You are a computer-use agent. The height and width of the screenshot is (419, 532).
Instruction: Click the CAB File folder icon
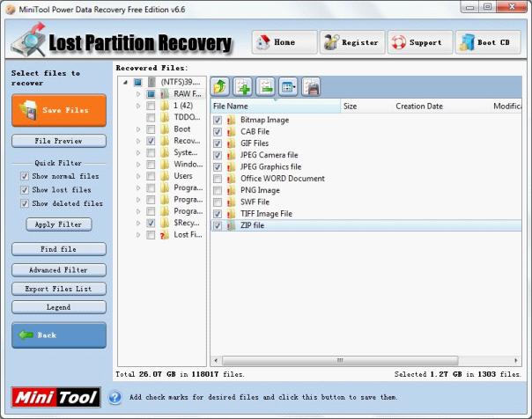231,132
